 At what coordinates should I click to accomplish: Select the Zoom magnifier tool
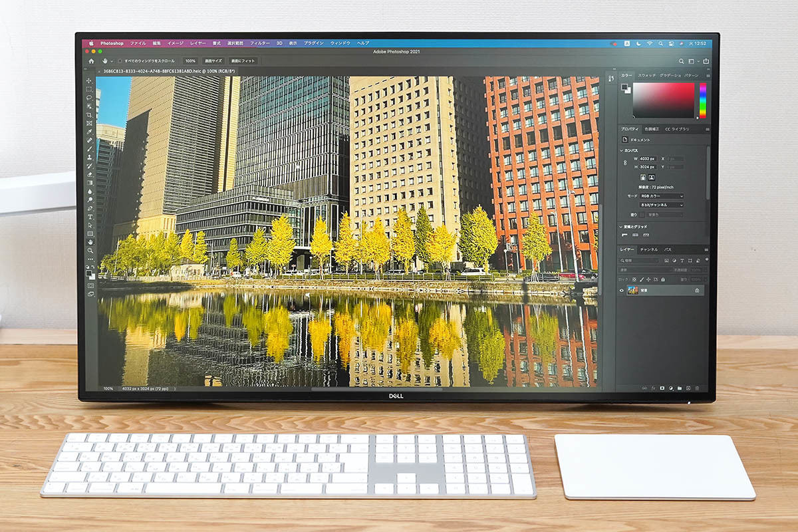(90, 251)
